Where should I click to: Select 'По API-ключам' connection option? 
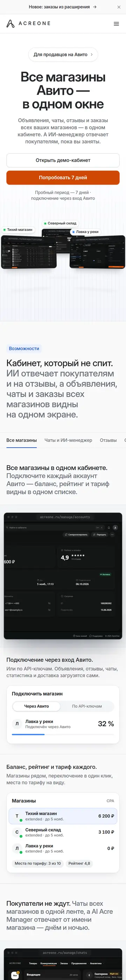click(x=87, y=706)
